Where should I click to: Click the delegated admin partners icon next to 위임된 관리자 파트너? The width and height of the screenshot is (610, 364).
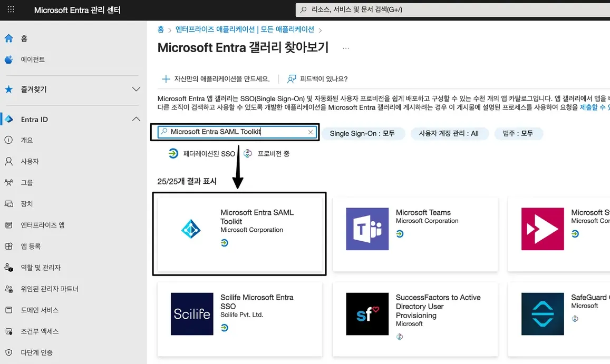[8, 289]
